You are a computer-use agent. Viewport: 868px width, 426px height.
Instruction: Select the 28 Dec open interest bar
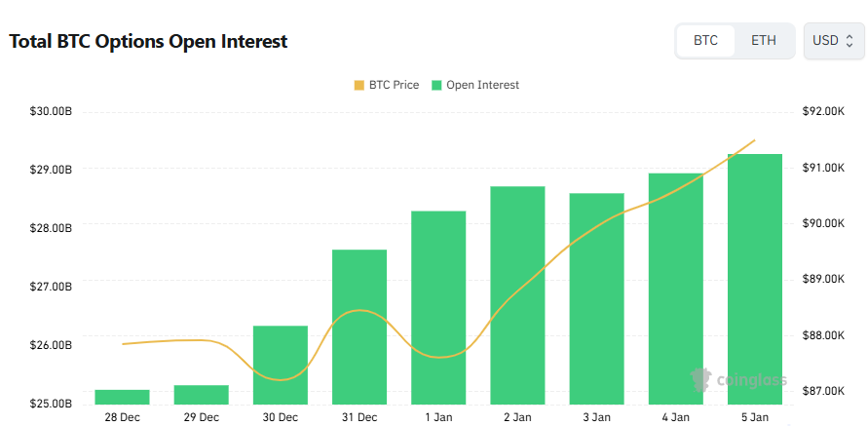click(122, 397)
